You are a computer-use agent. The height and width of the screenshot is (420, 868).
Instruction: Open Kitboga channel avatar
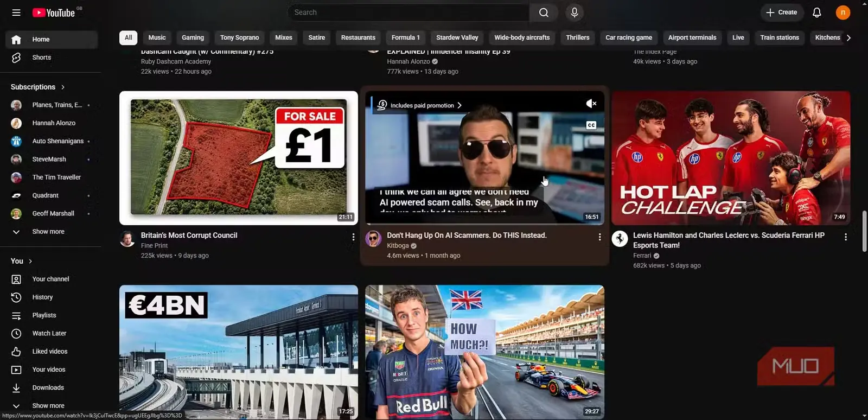pyautogui.click(x=373, y=239)
